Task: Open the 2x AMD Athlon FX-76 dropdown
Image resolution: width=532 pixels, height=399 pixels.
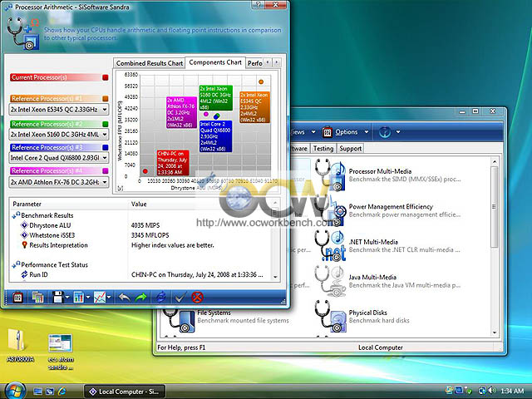Action: pos(59,182)
